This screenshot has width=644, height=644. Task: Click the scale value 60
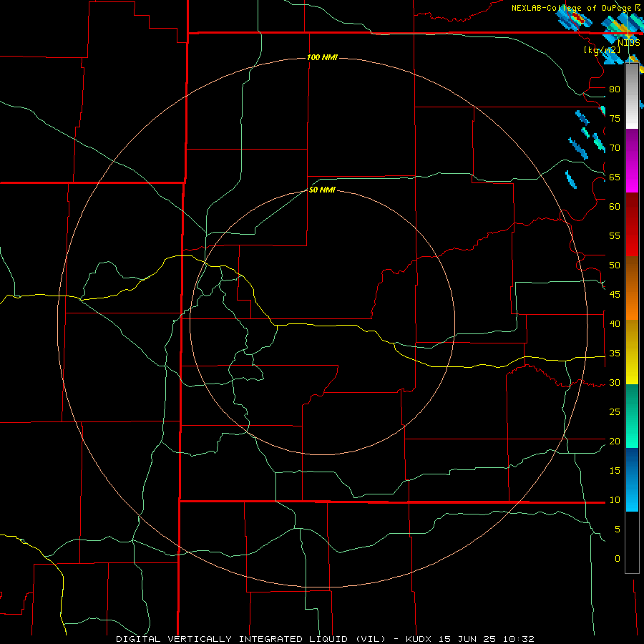click(615, 207)
